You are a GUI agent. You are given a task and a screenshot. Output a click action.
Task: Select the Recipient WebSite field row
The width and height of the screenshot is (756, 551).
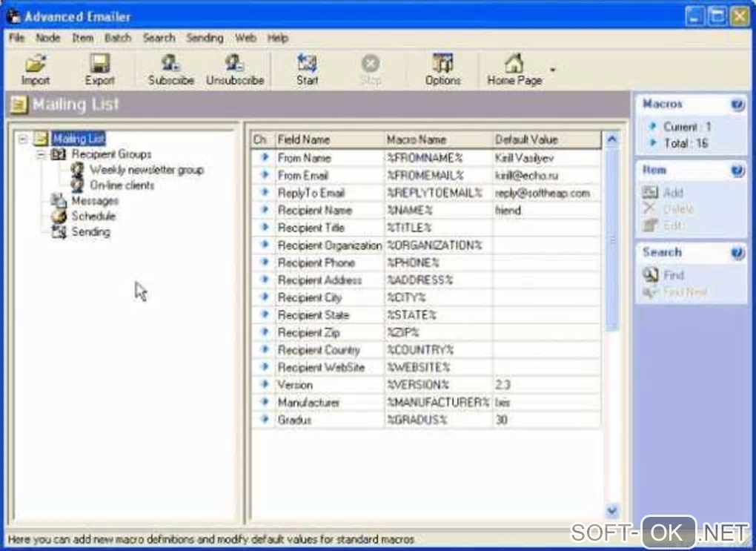pyautogui.click(x=426, y=367)
